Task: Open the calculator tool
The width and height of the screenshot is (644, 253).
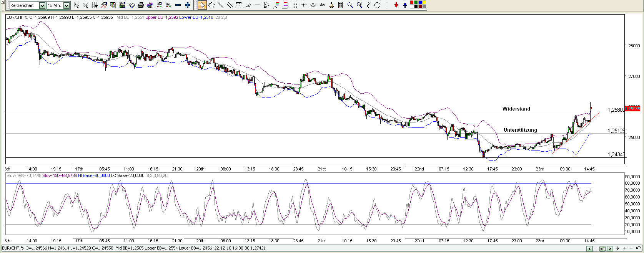Action: (340, 5)
